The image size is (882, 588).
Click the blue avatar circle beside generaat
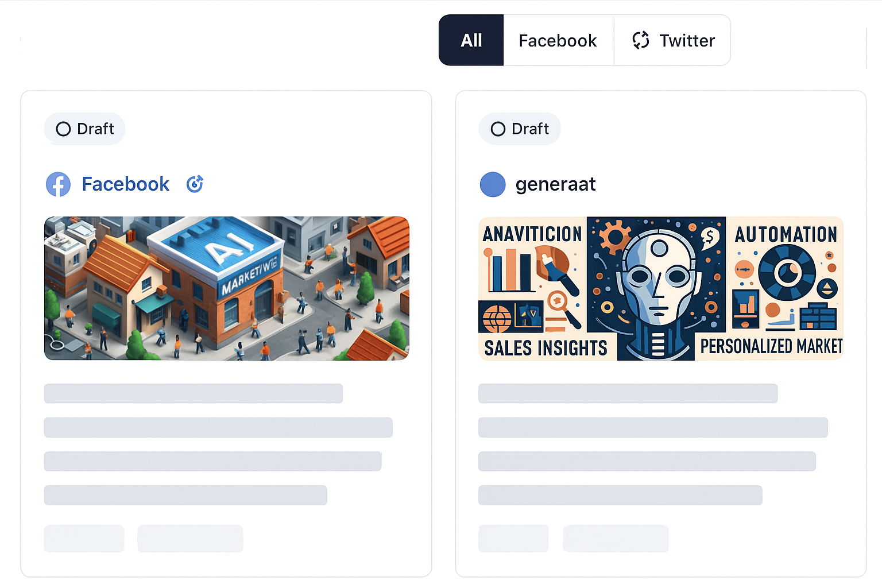(493, 184)
